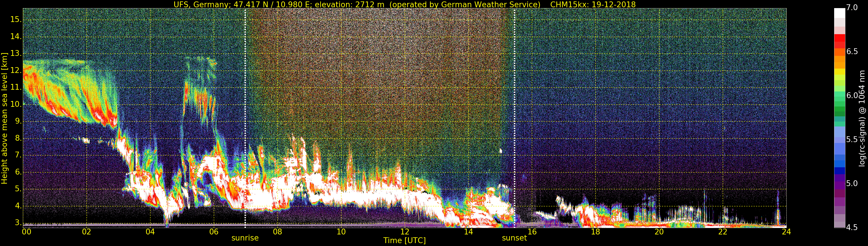Image resolution: width=868 pixels, height=246 pixels.
Task: Click the 'Time [UTC]' axis label
Action: pos(404,241)
